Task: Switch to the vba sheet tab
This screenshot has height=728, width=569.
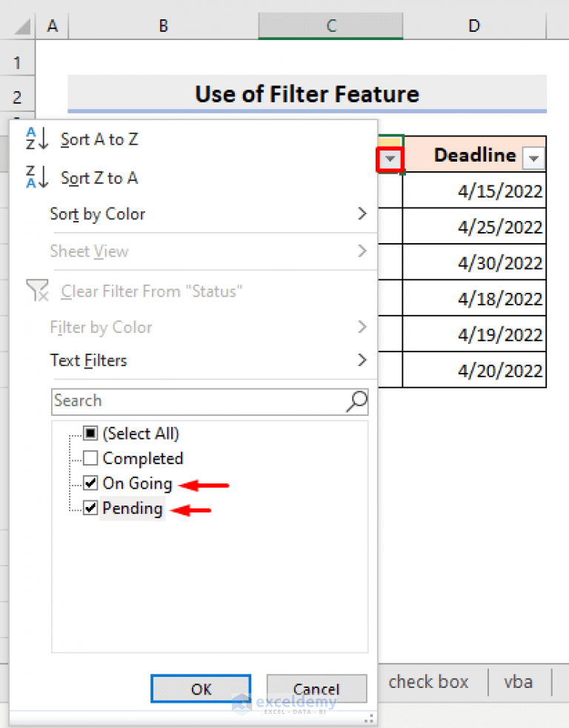Action: click(x=519, y=682)
